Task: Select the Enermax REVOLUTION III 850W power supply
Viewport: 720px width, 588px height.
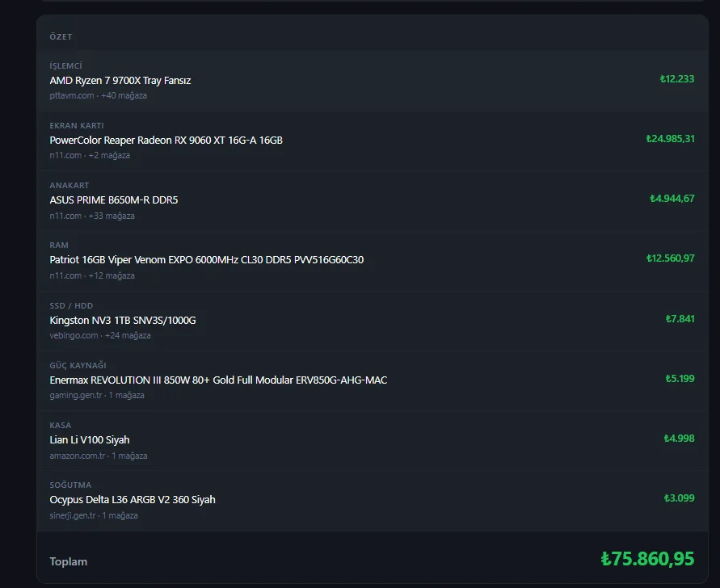Action: point(218,380)
